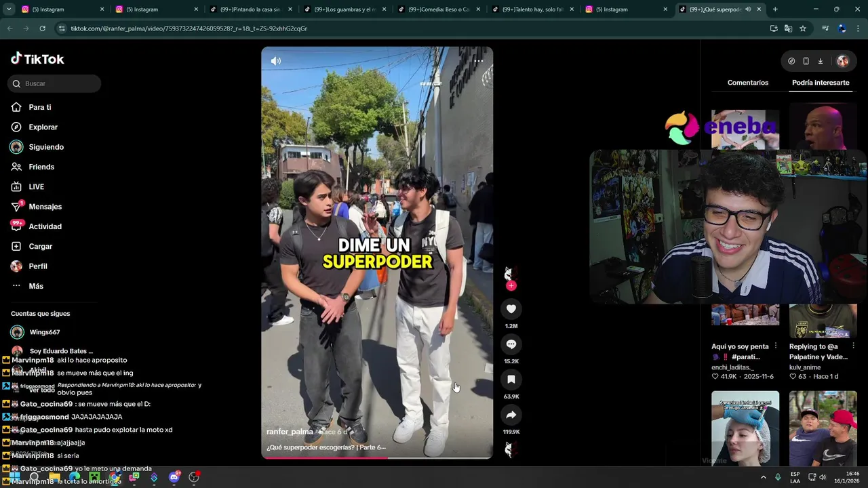Viewport: 868px width, 488px height.
Task: Open a new browser tab with plus
Action: [x=775, y=9]
